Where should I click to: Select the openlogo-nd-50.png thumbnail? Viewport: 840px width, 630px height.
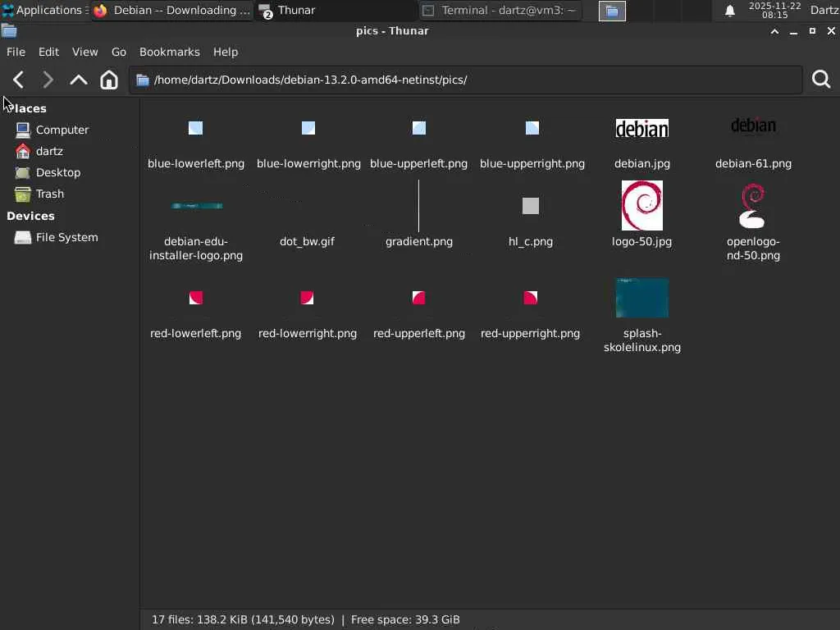tap(752, 206)
